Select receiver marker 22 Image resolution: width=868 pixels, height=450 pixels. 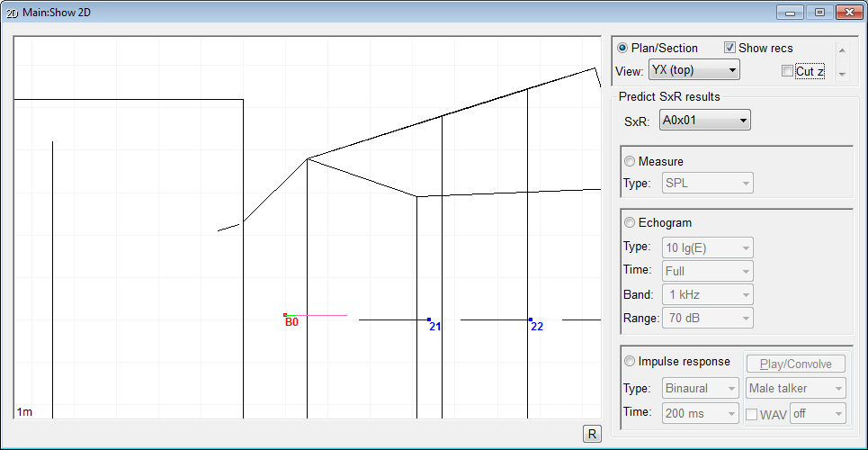(531, 319)
